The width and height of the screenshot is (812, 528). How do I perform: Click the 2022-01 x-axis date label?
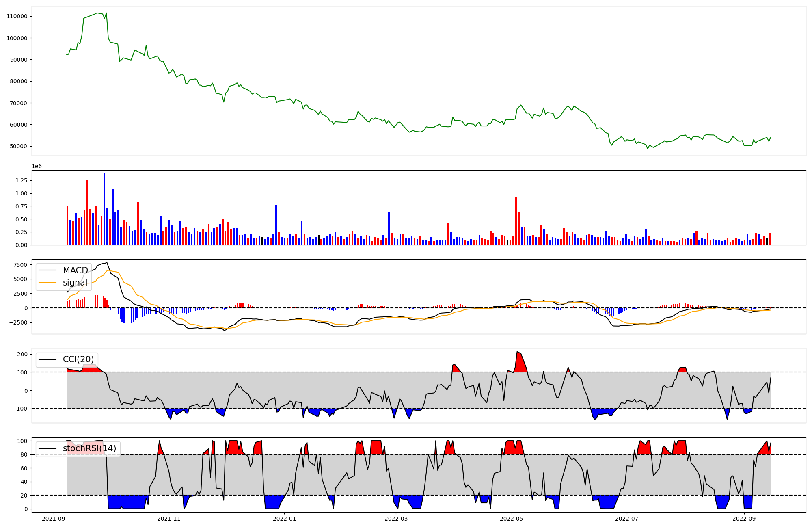pos(285,519)
